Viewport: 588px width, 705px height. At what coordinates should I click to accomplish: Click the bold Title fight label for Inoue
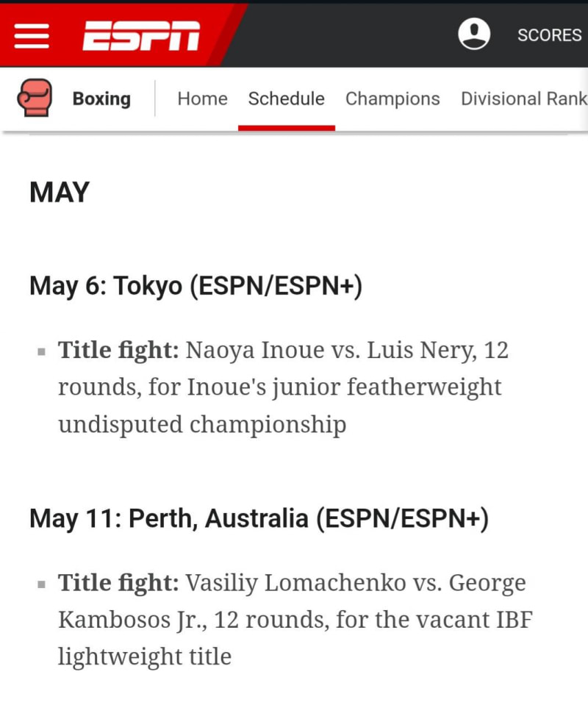(x=118, y=350)
